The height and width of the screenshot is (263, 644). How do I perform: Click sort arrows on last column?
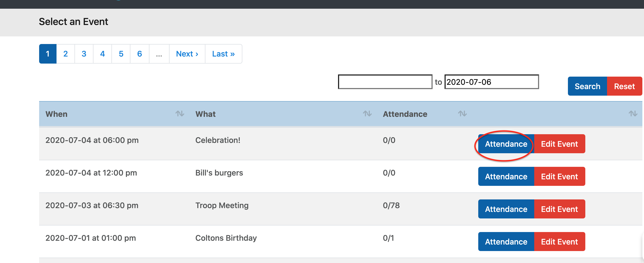coord(633,114)
